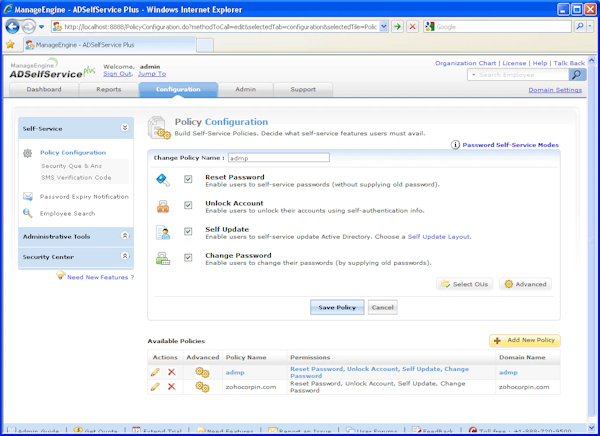Click the Advanced settings button

[525, 284]
